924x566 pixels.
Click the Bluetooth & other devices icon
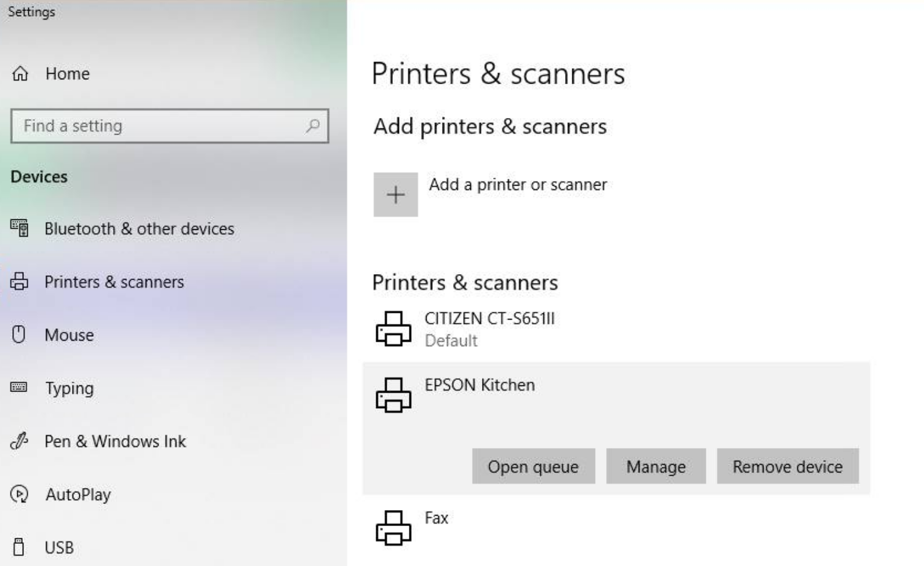19,229
